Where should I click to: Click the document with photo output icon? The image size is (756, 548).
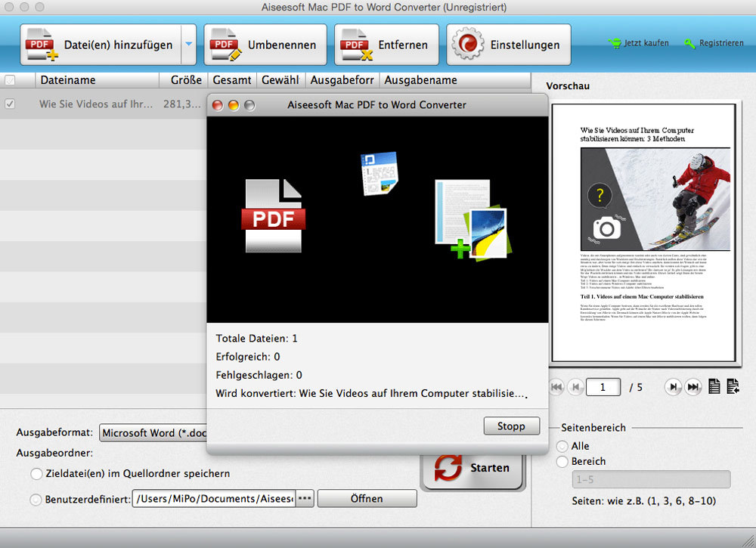tap(472, 220)
